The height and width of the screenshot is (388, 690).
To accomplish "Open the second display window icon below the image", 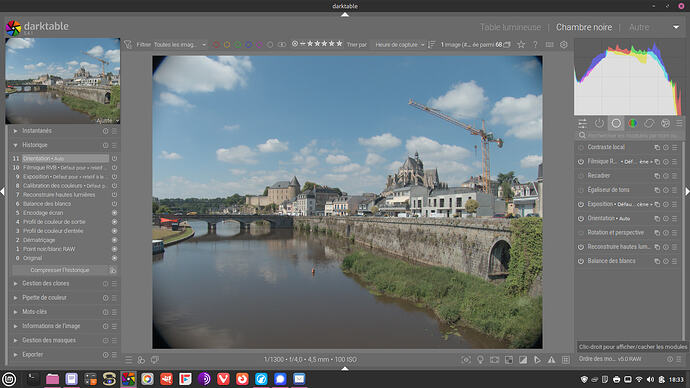I will tap(155, 360).
